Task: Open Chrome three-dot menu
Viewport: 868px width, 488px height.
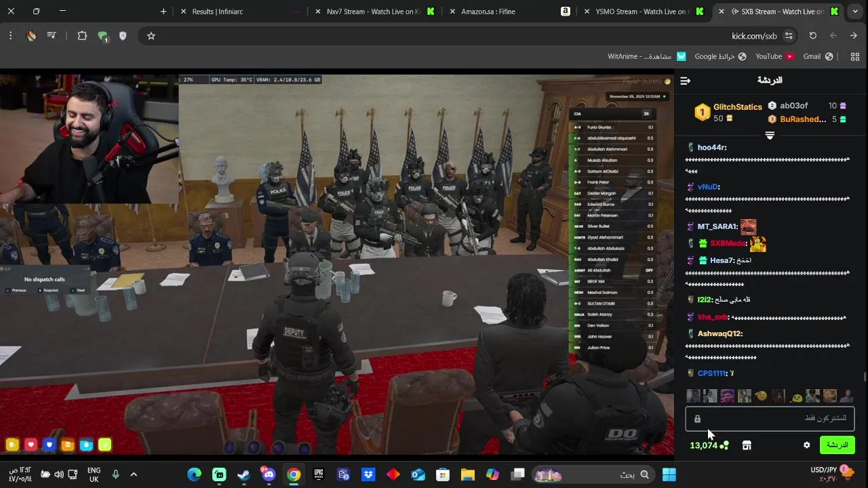Action: click(x=11, y=36)
